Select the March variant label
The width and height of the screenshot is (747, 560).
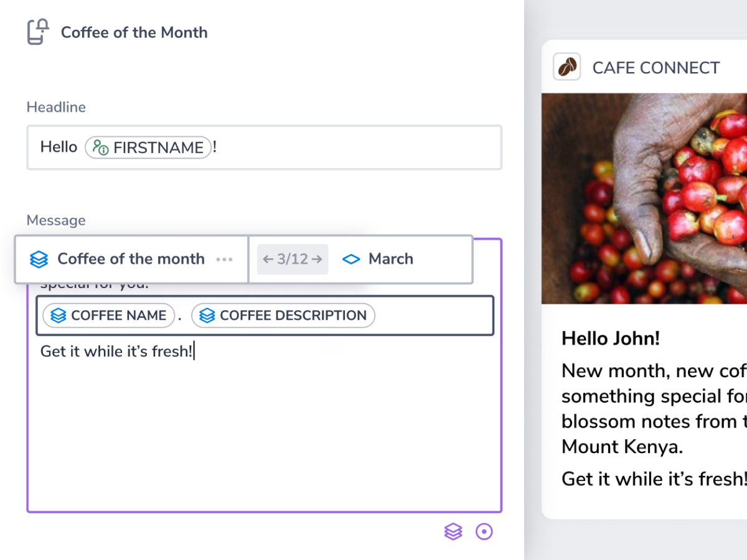pos(390,259)
